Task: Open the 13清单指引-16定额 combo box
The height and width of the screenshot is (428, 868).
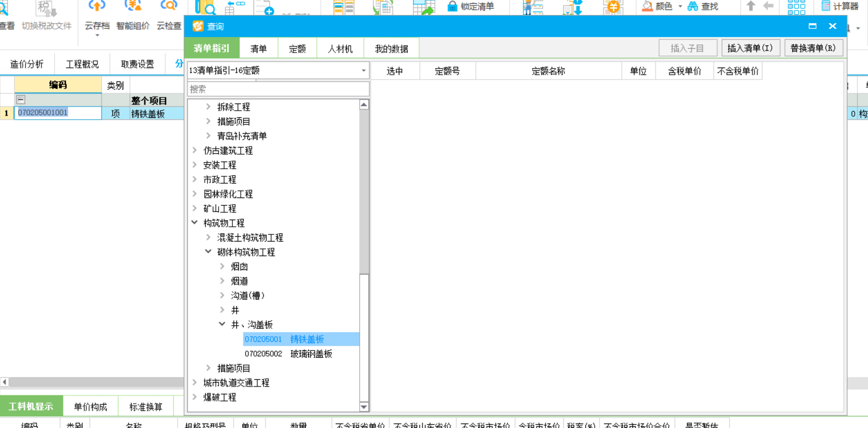Action: click(x=278, y=70)
